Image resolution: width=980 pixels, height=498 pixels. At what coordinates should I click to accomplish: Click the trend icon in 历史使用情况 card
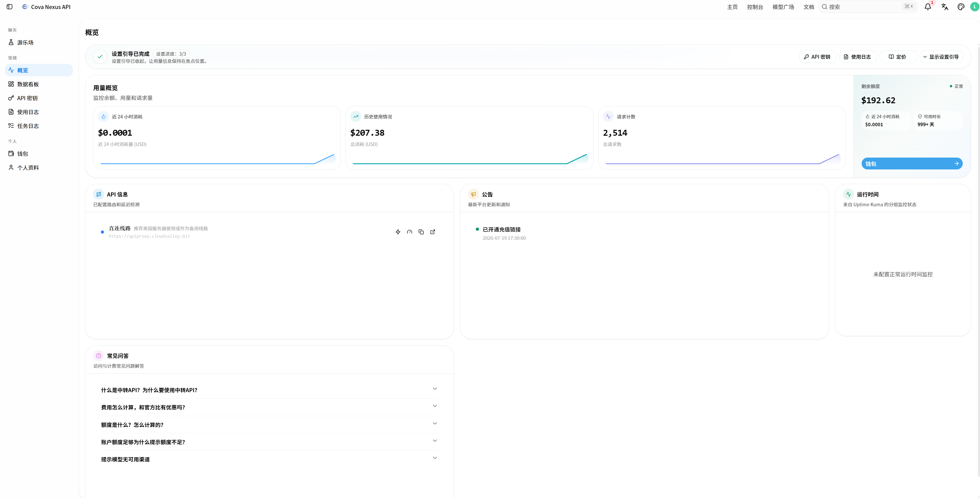pyautogui.click(x=356, y=116)
